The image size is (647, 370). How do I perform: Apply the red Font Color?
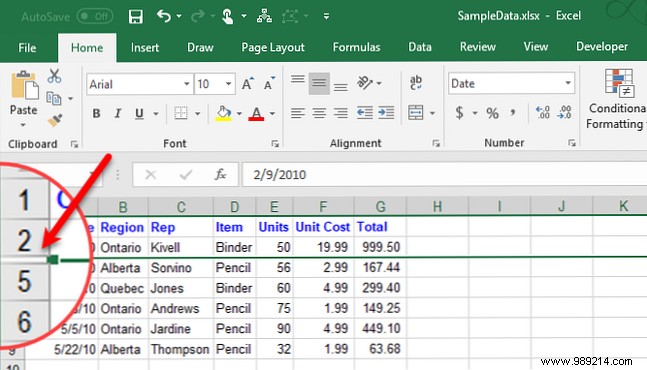point(256,113)
